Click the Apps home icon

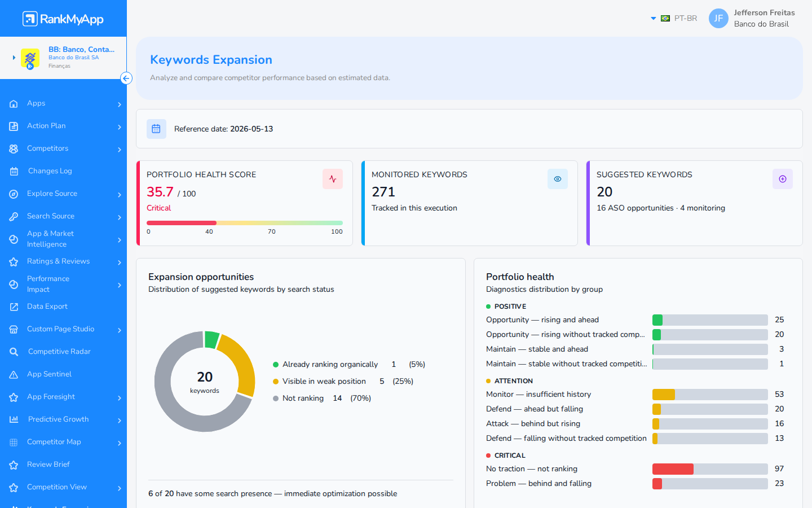[14, 104]
